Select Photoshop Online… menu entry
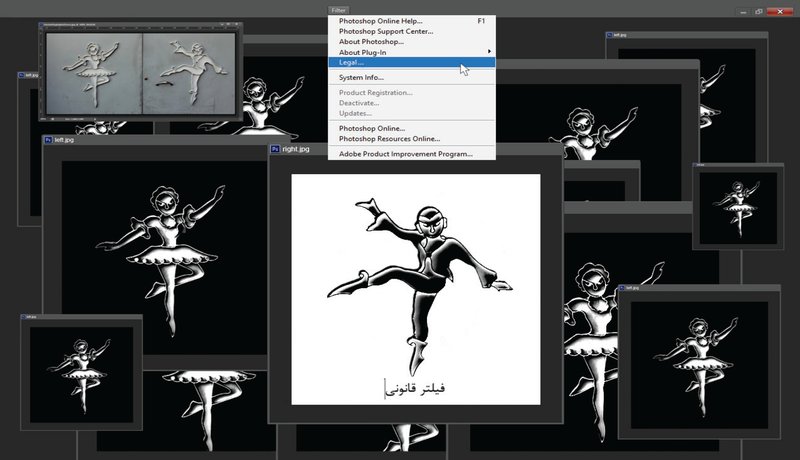 point(411,129)
